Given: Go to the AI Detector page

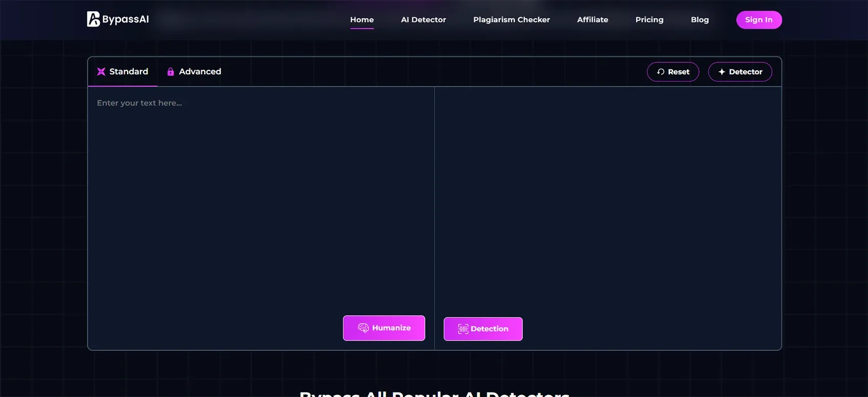Looking at the screenshot, I should pos(423,19).
